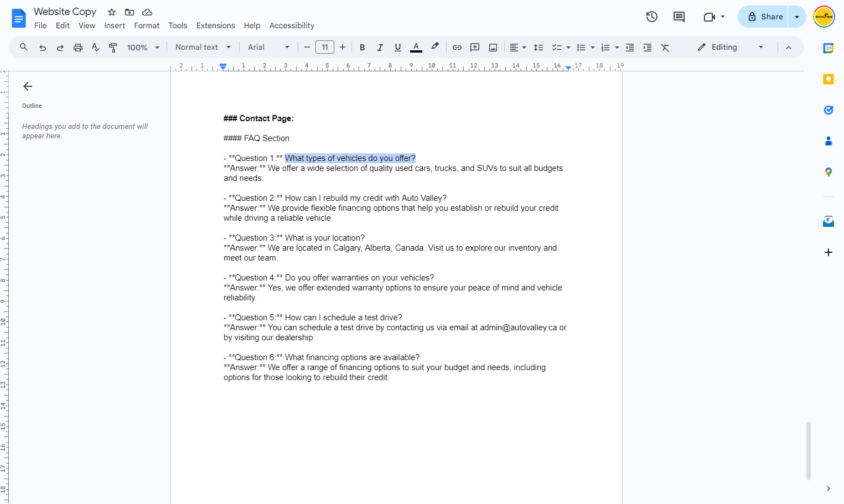Star the Website Copy document
This screenshot has height=504, width=844.
(x=112, y=12)
